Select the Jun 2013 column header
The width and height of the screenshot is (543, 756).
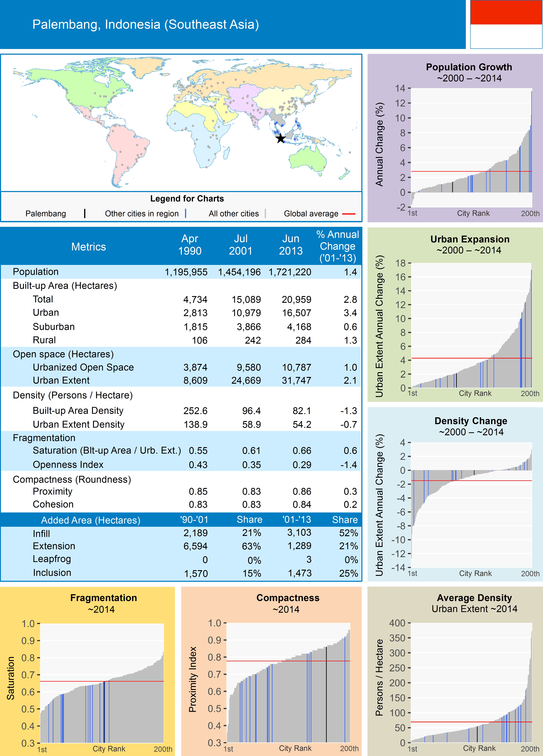[291, 245]
